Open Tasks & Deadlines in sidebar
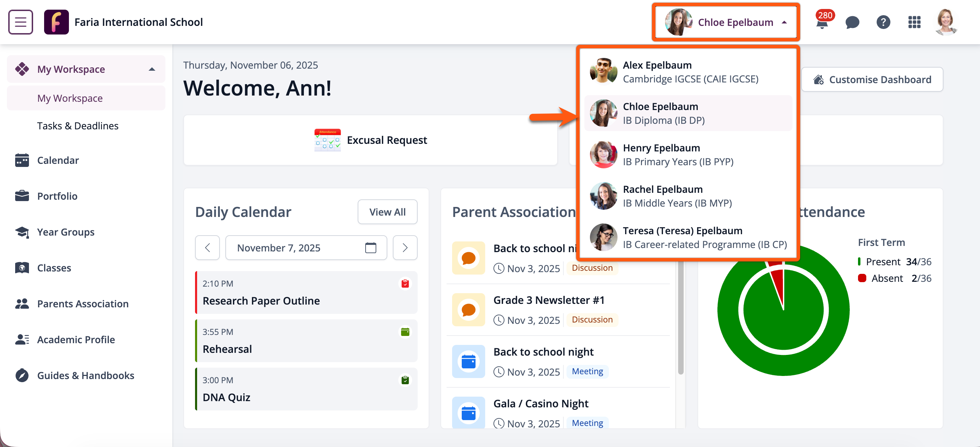 pyautogui.click(x=78, y=126)
